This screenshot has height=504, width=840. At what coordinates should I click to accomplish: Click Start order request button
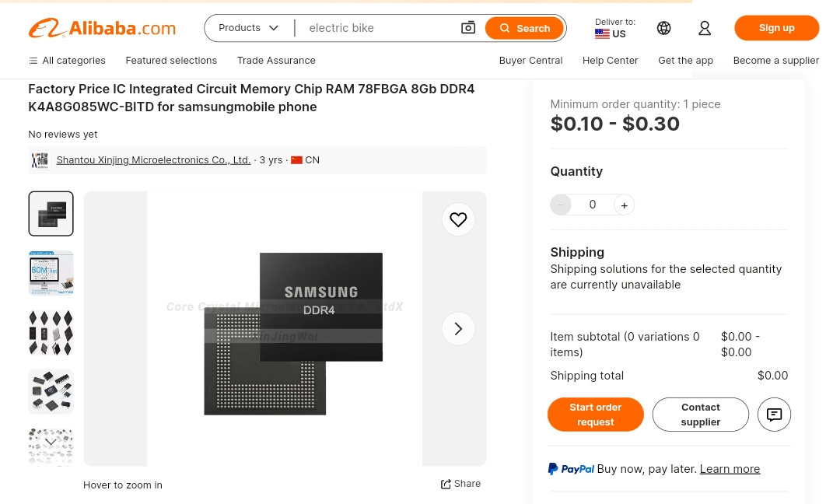click(x=595, y=414)
